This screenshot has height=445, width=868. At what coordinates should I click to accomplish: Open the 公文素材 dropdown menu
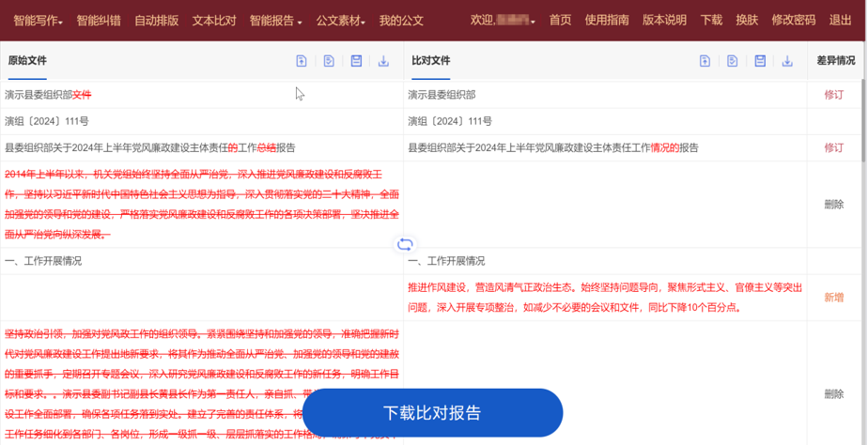(340, 21)
